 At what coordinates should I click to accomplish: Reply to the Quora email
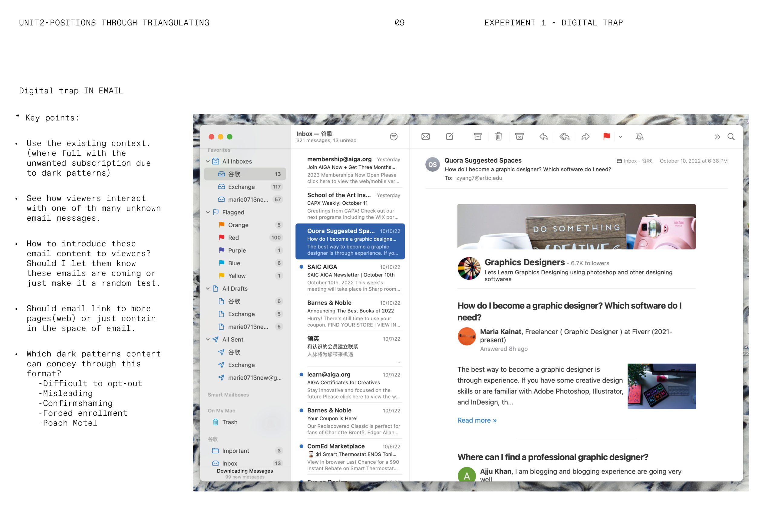point(544,137)
